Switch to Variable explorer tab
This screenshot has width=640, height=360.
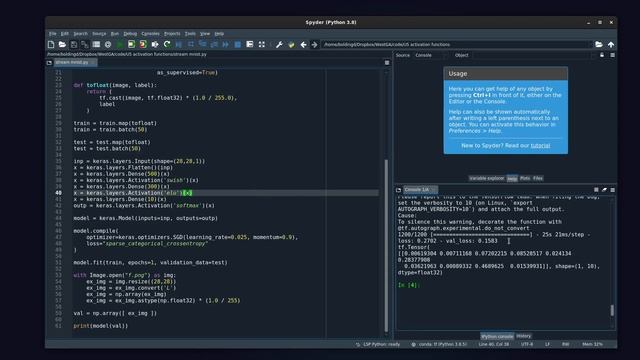coord(487,178)
